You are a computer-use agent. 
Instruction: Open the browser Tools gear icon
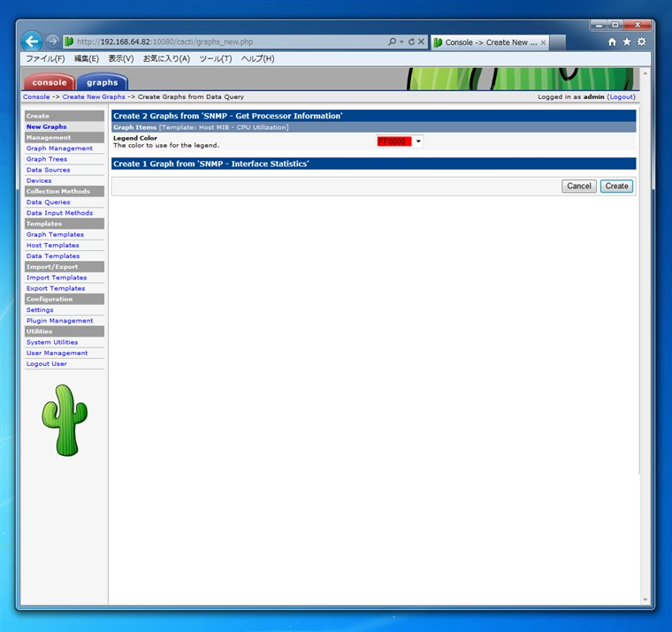[642, 42]
